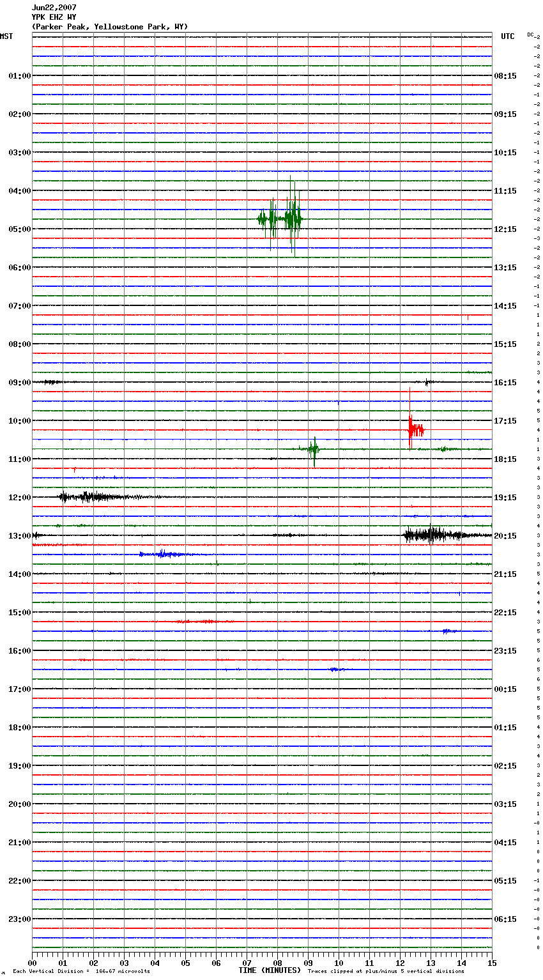
Task: Select the 05:00 MST hour label
Action: (20, 229)
